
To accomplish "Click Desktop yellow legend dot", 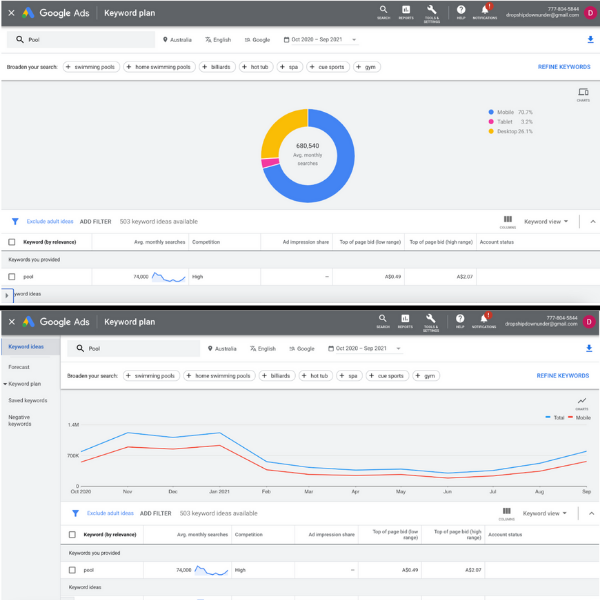I will 491,131.
